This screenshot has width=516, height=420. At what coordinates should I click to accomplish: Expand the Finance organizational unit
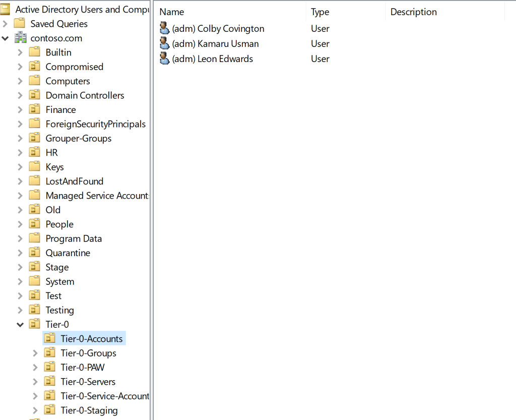tap(20, 110)
